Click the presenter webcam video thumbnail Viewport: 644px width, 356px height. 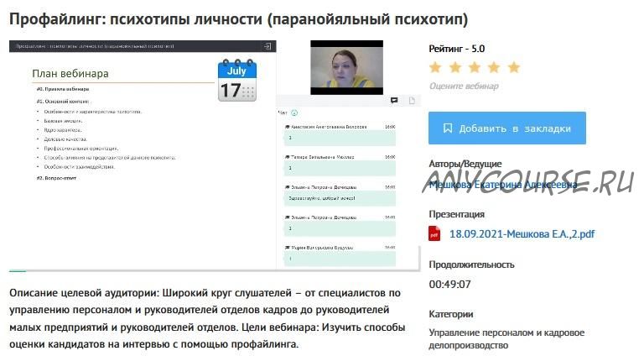click(x=346, y=67)
